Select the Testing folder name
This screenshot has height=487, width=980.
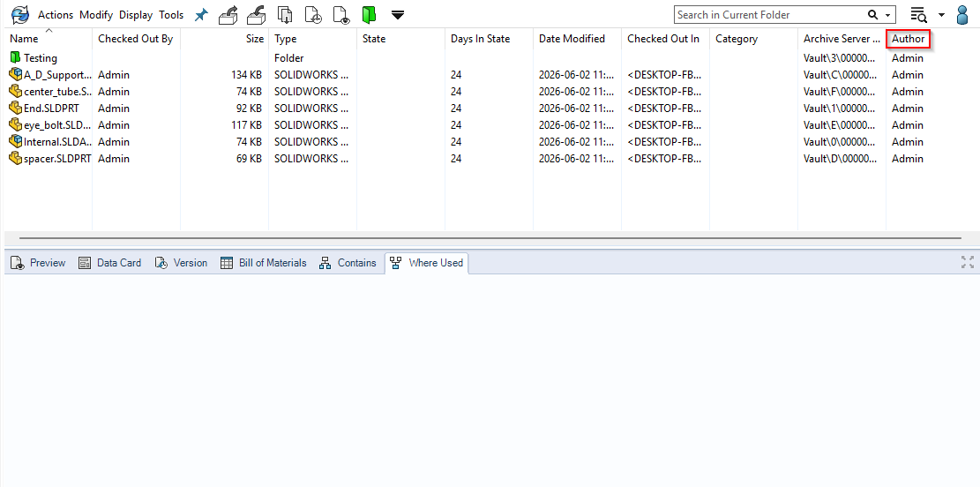tap(41, 58)
